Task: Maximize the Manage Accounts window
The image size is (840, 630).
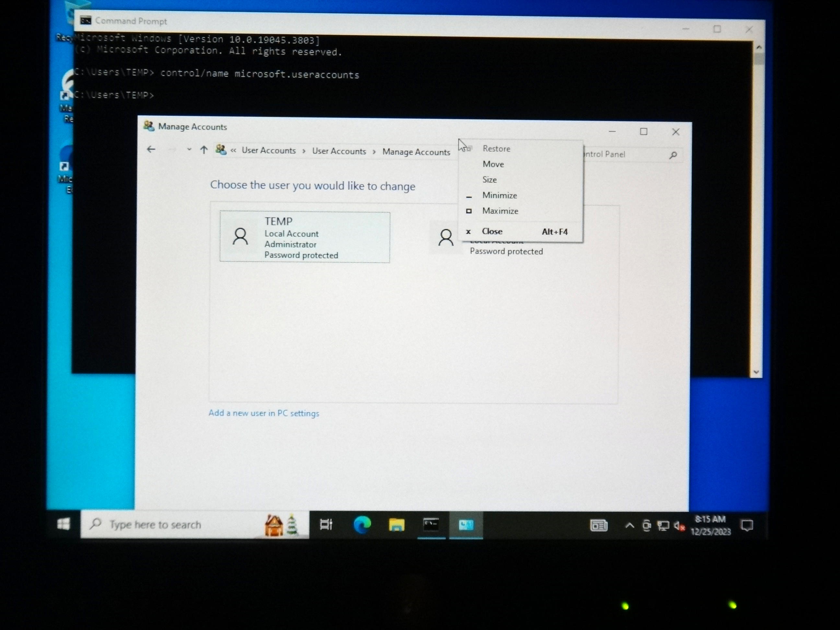Action: tap(644, 132)
